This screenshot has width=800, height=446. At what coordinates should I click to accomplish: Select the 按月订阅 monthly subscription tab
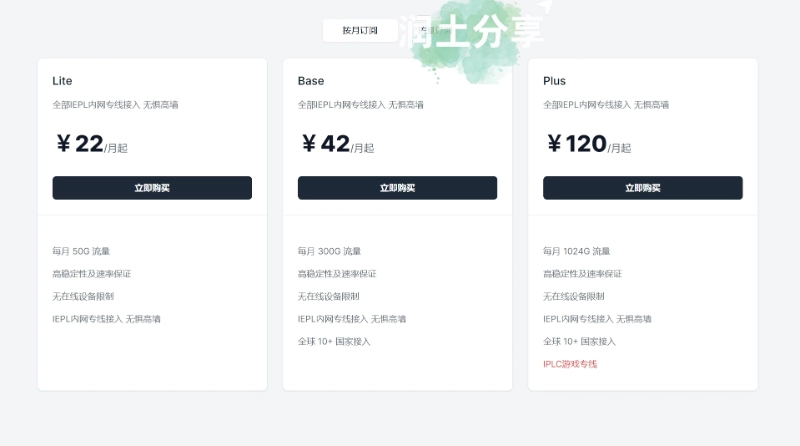pyautogui.click(x=360, y=31)
